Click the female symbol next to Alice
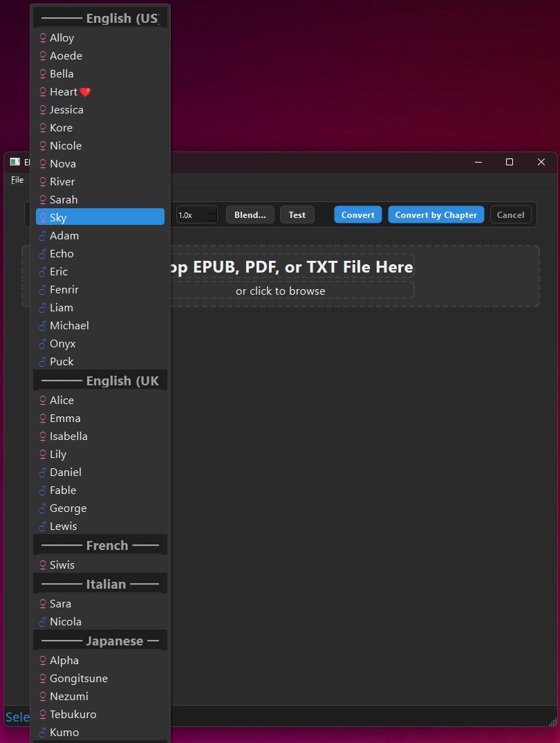The width and height of the screenshot is (560, 743). (x=44, y=400)
